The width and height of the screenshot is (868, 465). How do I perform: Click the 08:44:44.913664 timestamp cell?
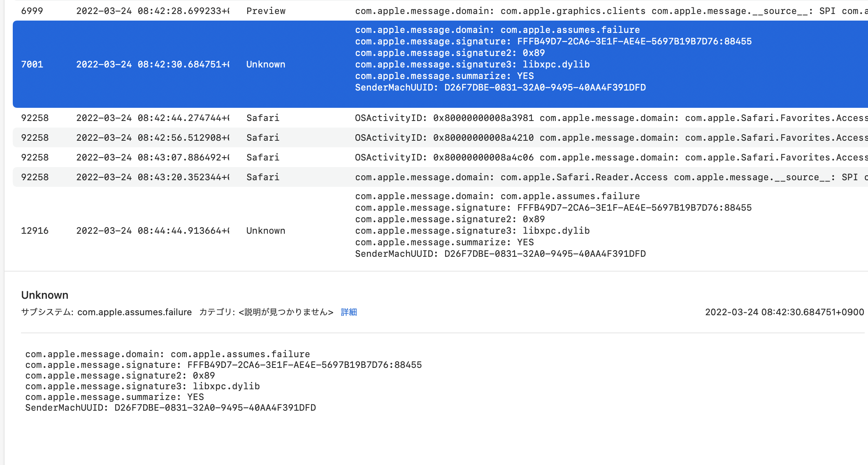[153, 231]
